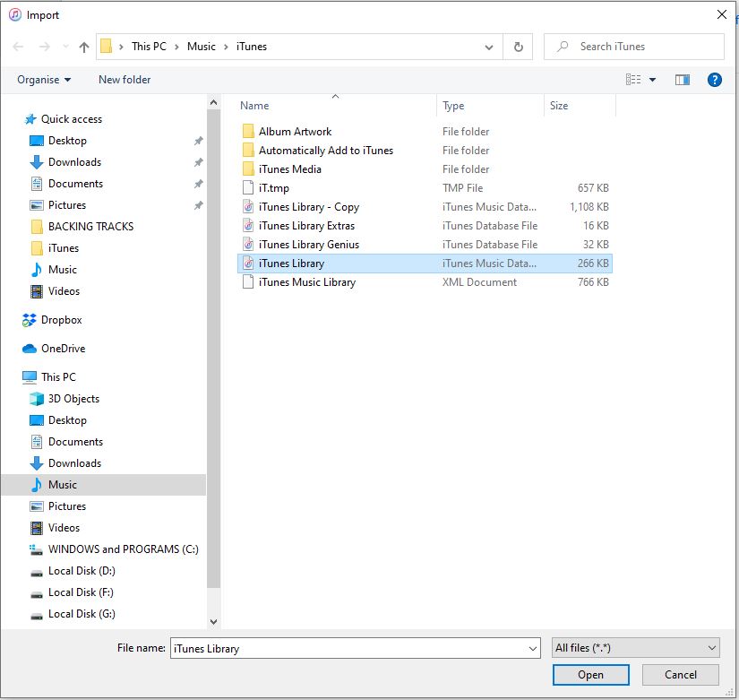Click the New folder button
Image resolution: width=739 pixels, height=700 pixels.
click(125, 80)
